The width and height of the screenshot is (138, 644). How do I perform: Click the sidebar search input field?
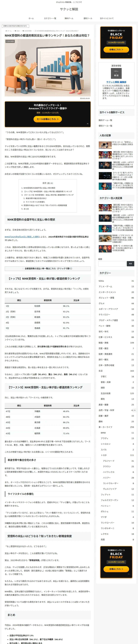coord(112,264)
